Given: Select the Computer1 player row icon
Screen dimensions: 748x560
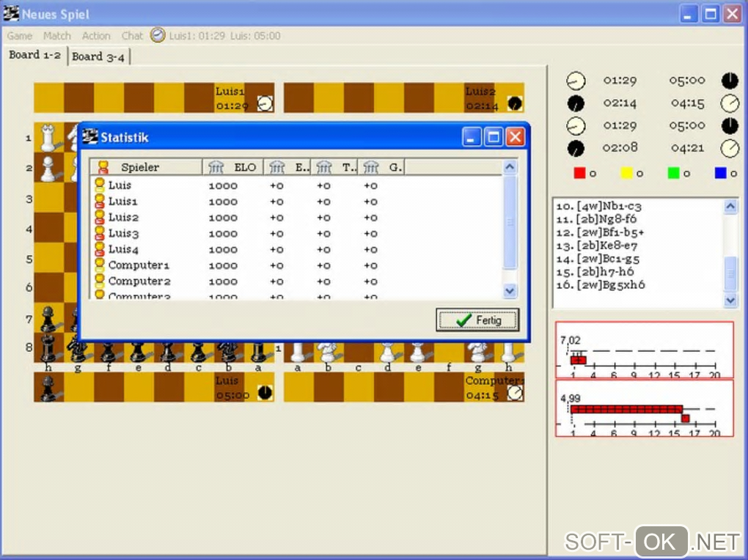Looking at the screenshot, I should coord(99,265).
